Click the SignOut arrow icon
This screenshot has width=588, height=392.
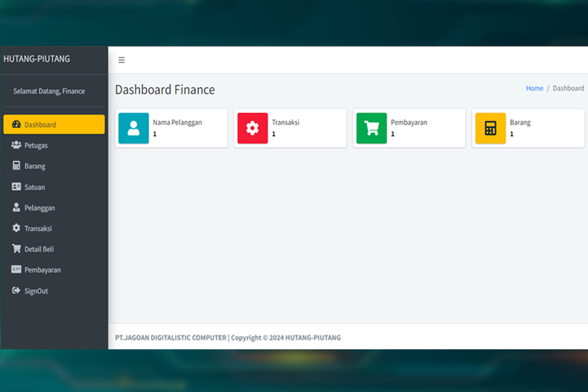[16, 291]
